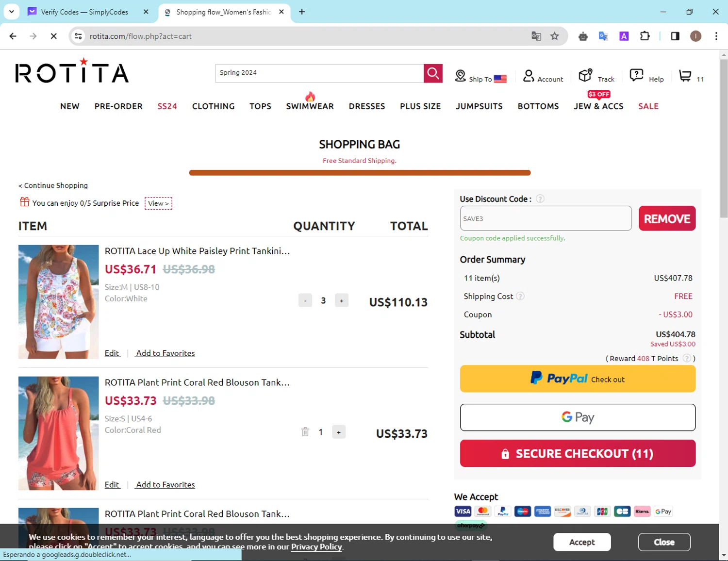Viewport: 728px width, 561px height.
Task: Open the shopping cart icon
Action: [x=685, y=76]
